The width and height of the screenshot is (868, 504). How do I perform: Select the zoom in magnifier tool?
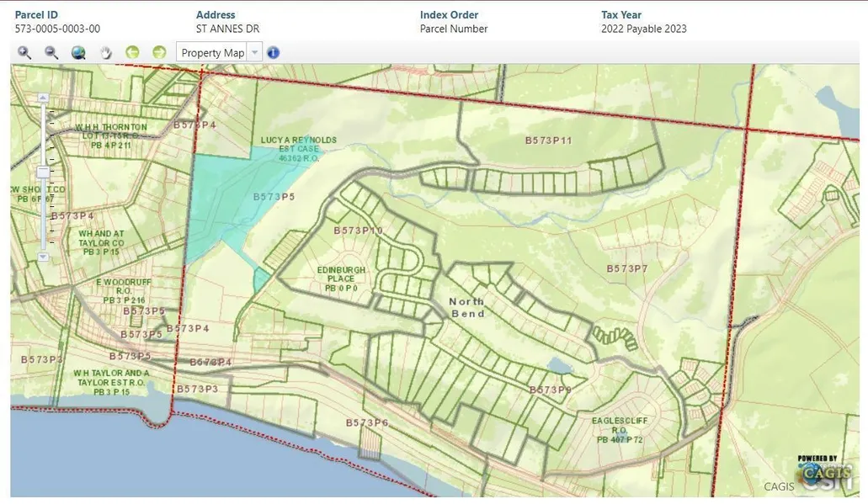pos(24,53)
